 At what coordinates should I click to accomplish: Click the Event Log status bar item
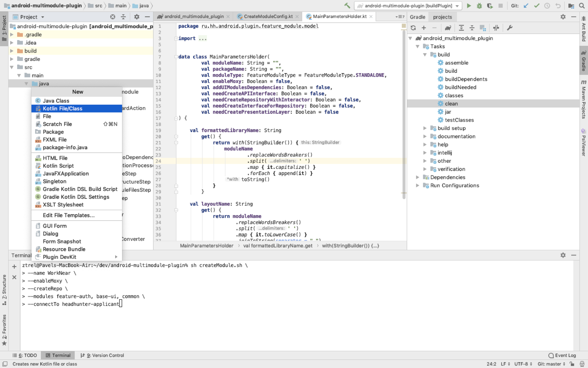[x=562, y=355]
